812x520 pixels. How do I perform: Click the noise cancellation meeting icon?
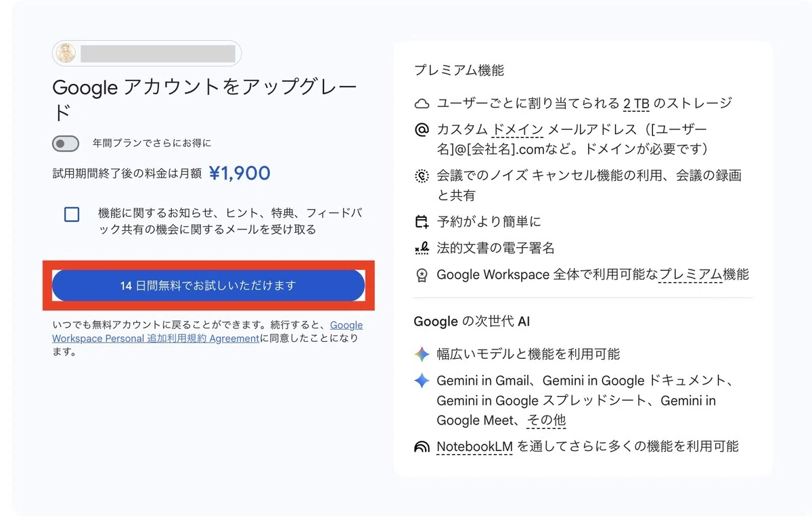tap(422, 176)
